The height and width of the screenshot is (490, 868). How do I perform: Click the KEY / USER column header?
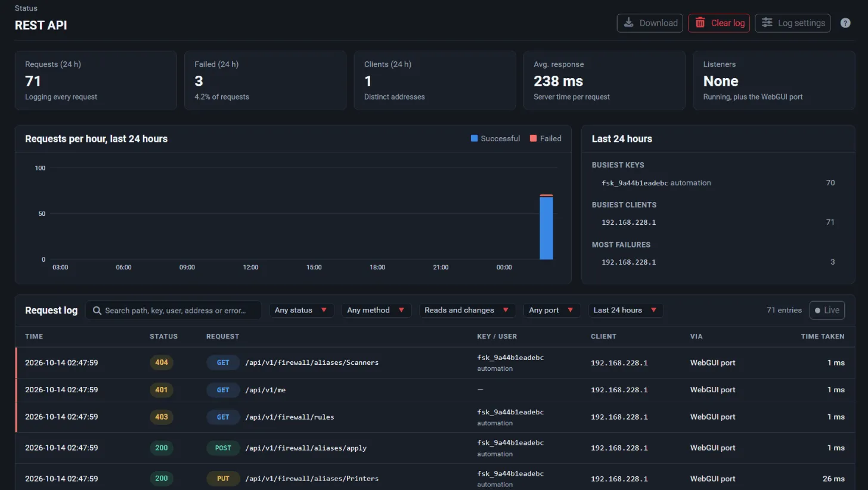[x=497, y=336]
